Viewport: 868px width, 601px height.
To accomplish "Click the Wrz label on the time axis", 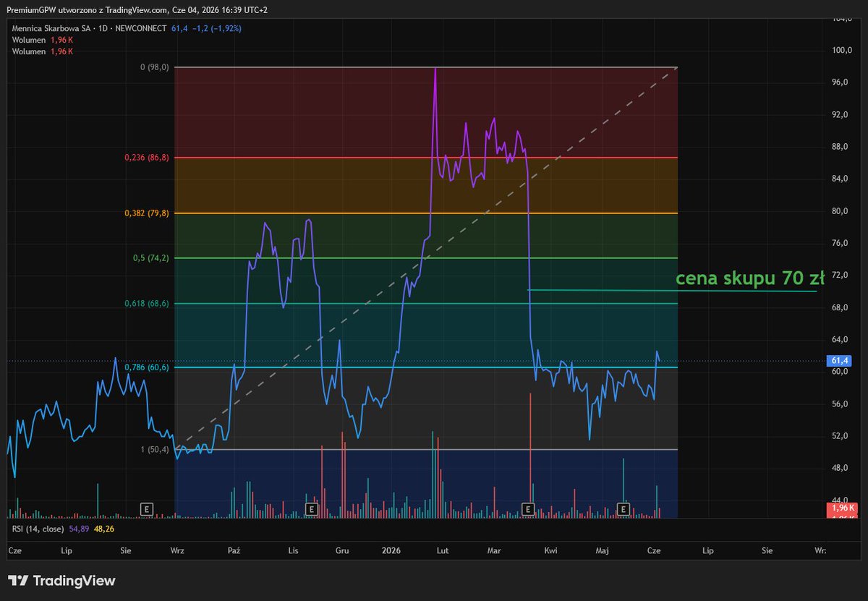I will [x=177, y=550].
